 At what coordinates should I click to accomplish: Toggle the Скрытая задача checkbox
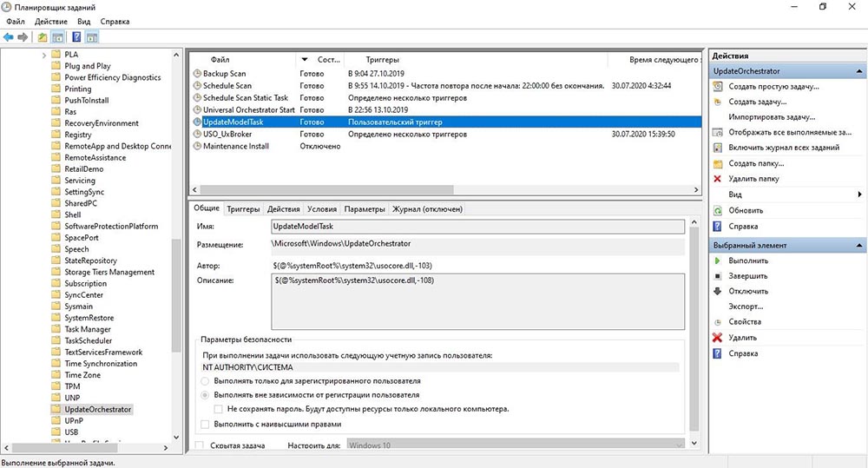pyautogui.click(x=200, y=445)
